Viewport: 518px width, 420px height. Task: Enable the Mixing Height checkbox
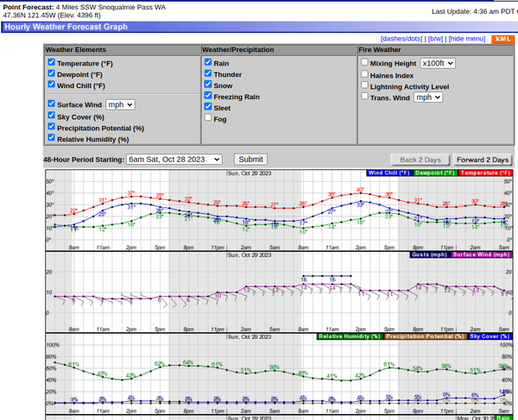tap(364, 63)
